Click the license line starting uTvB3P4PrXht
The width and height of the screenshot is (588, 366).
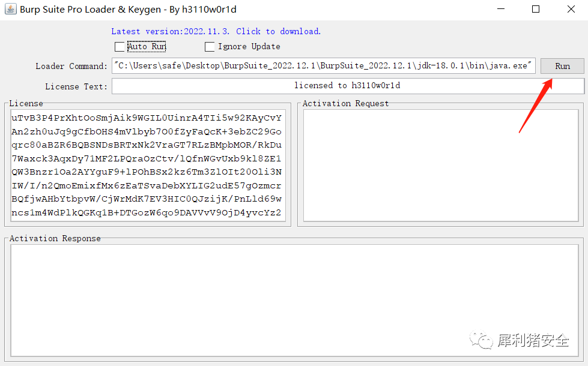click(147, 118)
